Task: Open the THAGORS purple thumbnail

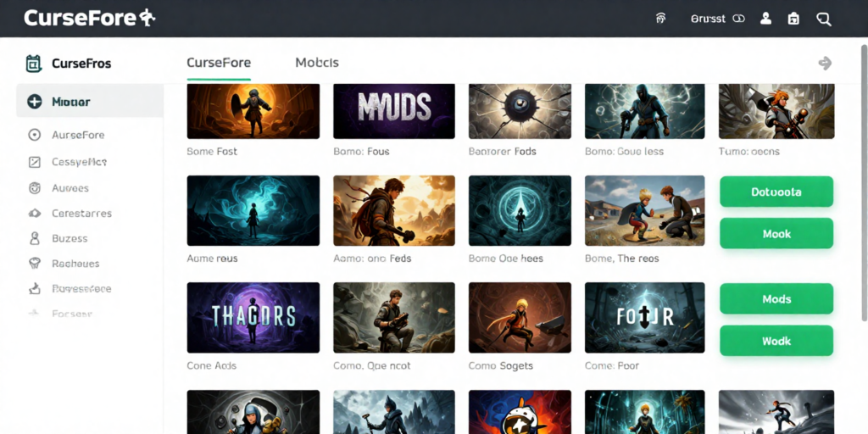Action: click(253, 318)
